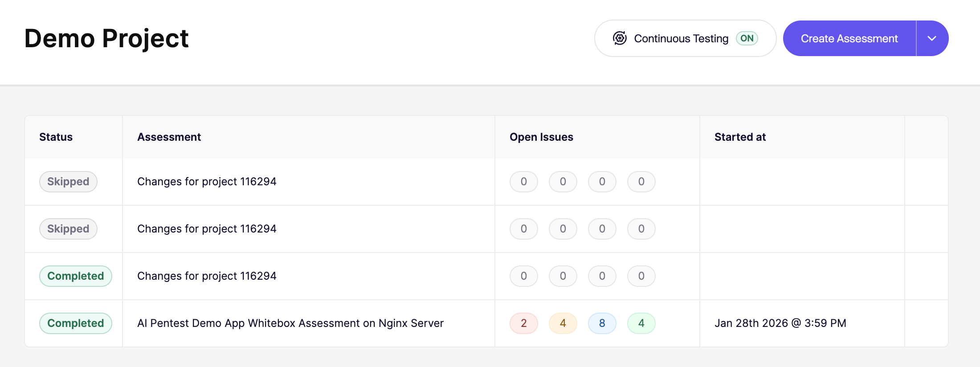Open the first skipped Changes for project 116294
This screenshot has height=367, width=980.
click(x=207, y=182)
